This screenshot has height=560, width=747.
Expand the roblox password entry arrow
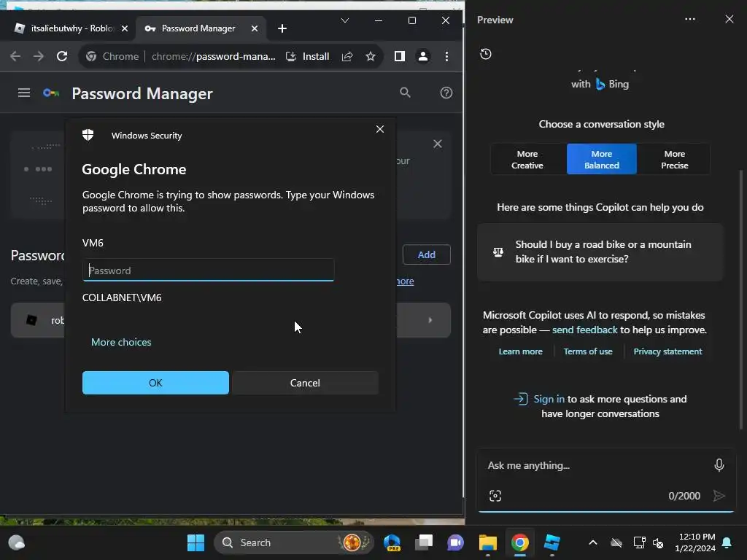430,320
